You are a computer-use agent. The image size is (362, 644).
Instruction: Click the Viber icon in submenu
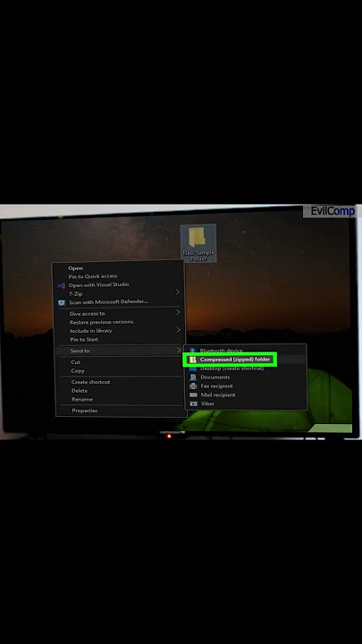193,403
